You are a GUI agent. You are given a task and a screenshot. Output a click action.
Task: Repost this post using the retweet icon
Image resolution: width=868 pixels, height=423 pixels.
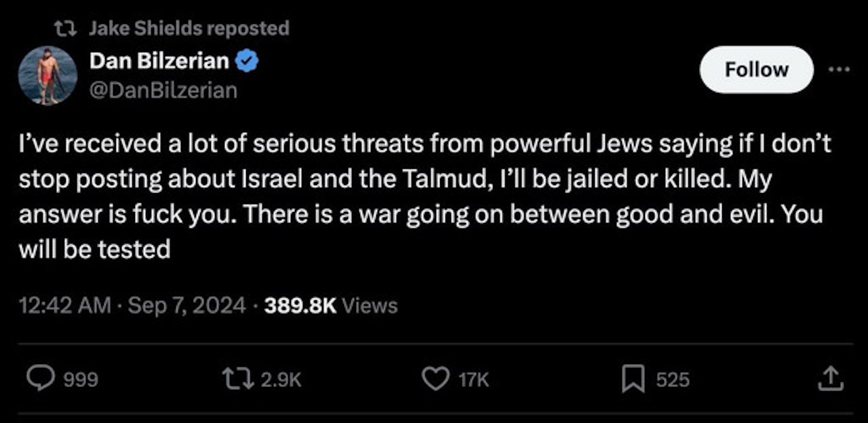tap(237, 379)
